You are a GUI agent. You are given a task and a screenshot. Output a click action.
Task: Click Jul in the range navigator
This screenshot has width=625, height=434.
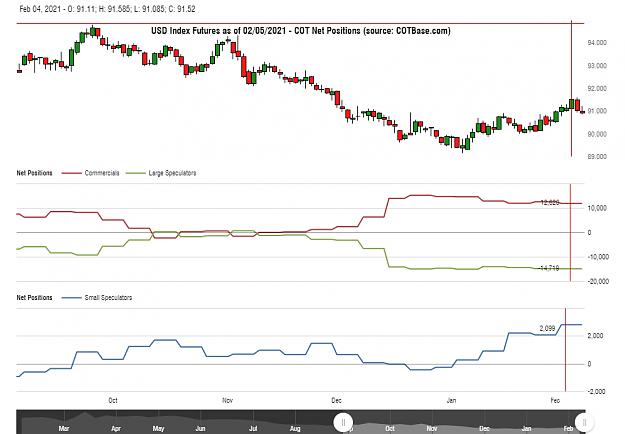coord(253,428)
